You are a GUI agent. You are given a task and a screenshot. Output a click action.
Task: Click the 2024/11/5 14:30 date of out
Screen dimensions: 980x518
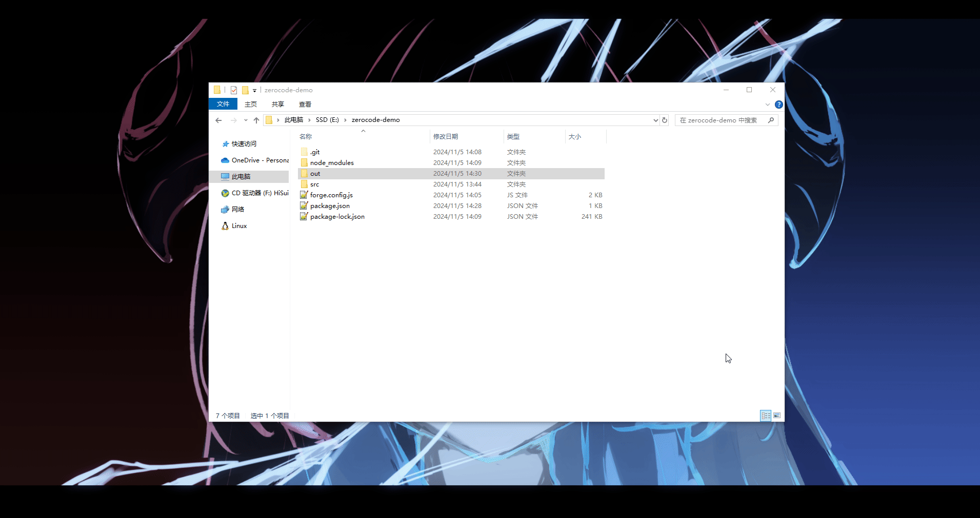coord(457,174)
